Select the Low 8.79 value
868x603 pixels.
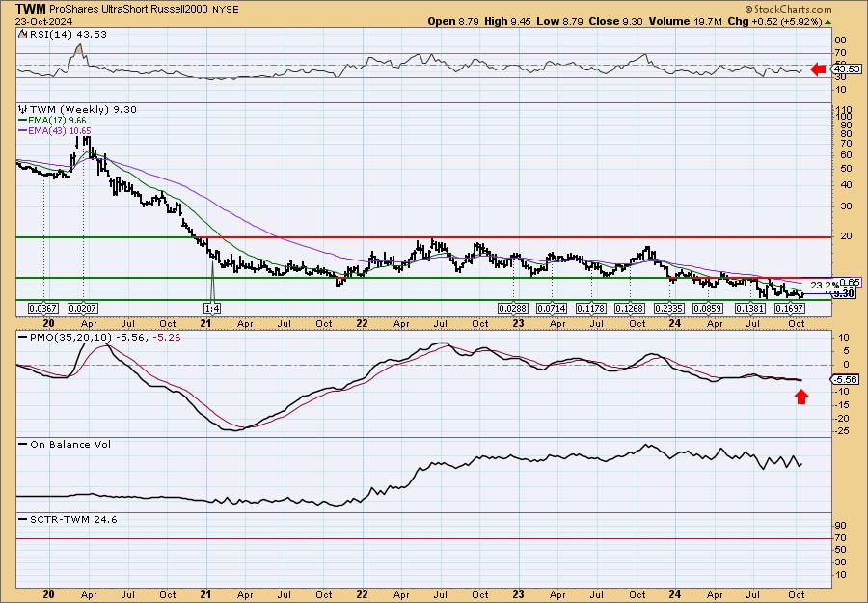tap(559, 21)
